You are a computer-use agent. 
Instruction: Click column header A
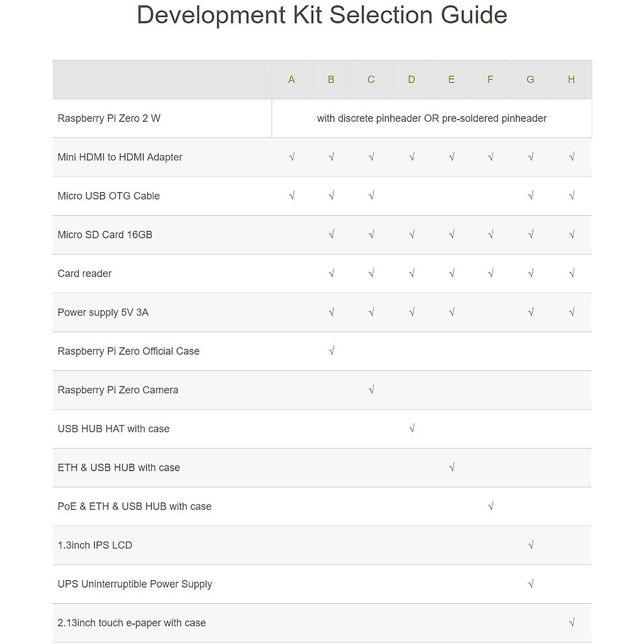[x=291, y=79]
